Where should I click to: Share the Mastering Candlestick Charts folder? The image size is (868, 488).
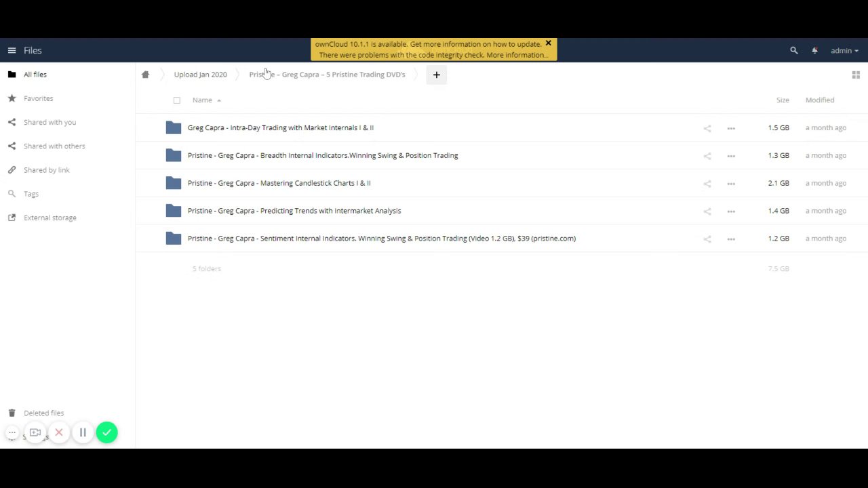[x=707, y=184]
